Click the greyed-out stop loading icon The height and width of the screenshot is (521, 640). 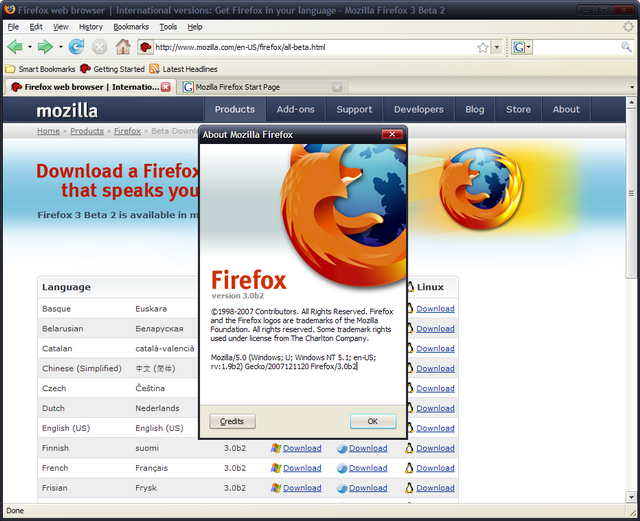tap(99, 47)
